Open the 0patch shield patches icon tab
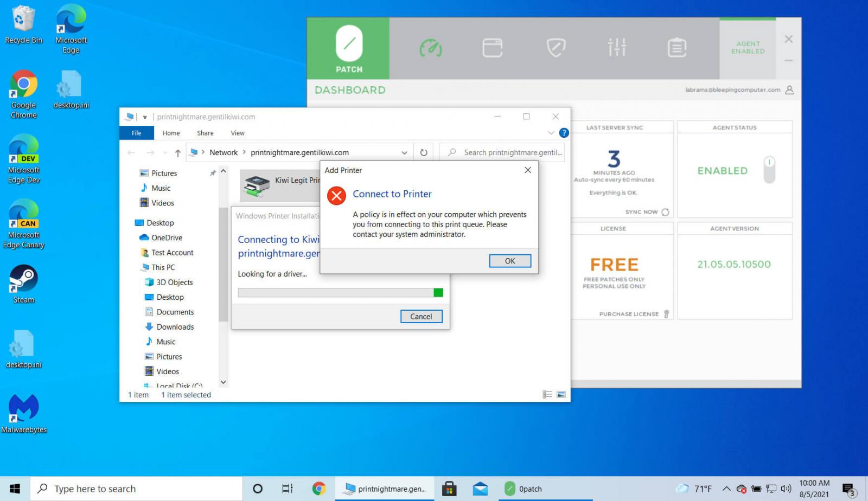Image resolution: width=868 pixels, height=501 pixels. point(556,48)
